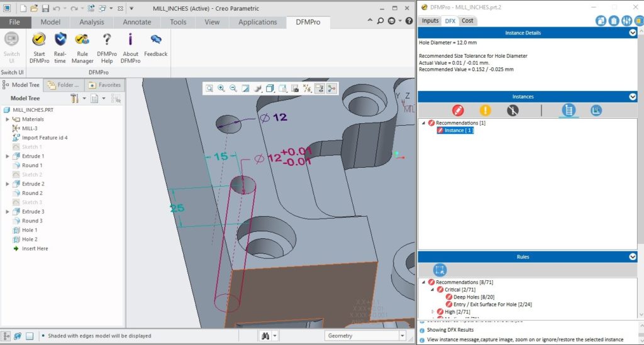Show About DFMPro information
The height and width of the screenshot is (345, 644).
click(130, 48)
